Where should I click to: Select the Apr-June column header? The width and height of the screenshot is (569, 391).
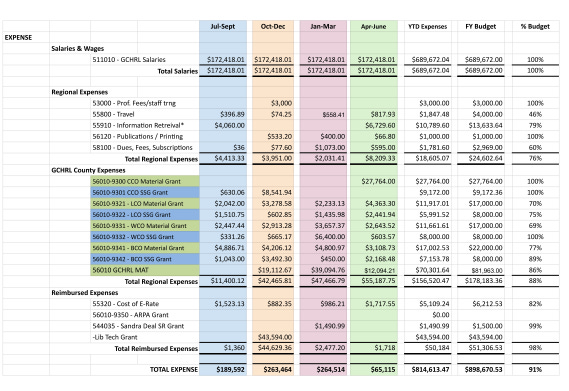point(373,27)
